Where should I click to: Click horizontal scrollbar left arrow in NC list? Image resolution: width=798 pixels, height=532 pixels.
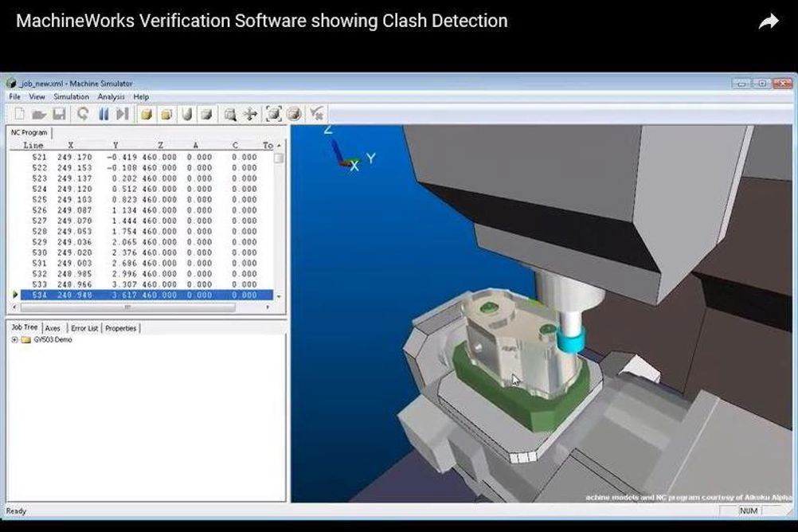(14, 307)
